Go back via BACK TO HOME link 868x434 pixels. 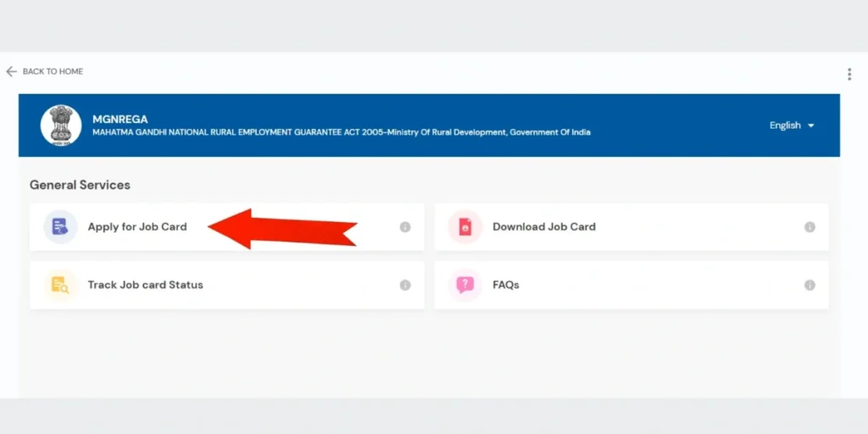pos(53,71)
